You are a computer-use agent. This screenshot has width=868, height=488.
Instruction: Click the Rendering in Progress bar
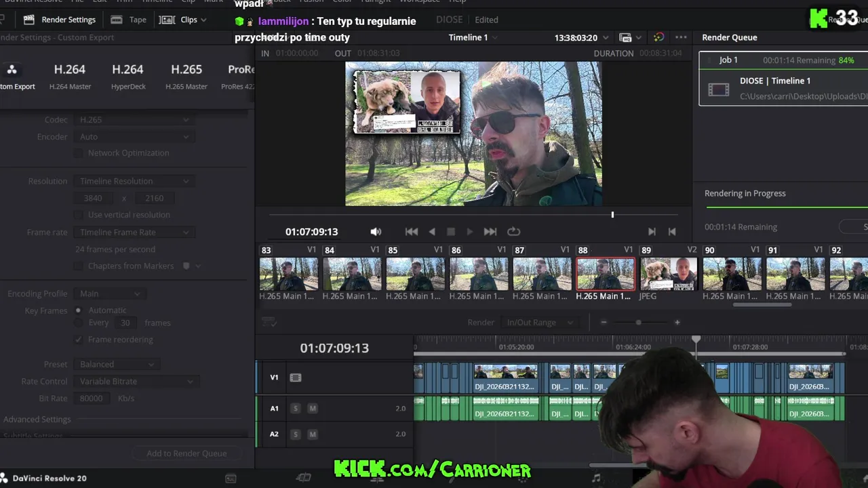pyautogui.click(x=787, y=207)
